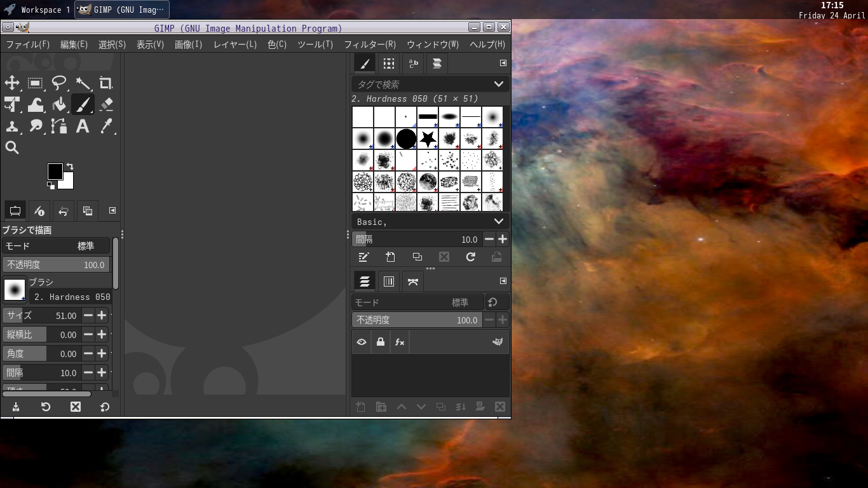The width and height of the screenshot is (868, 488).
Task: Edit the selected brush
Action: [x=363, y=257]
